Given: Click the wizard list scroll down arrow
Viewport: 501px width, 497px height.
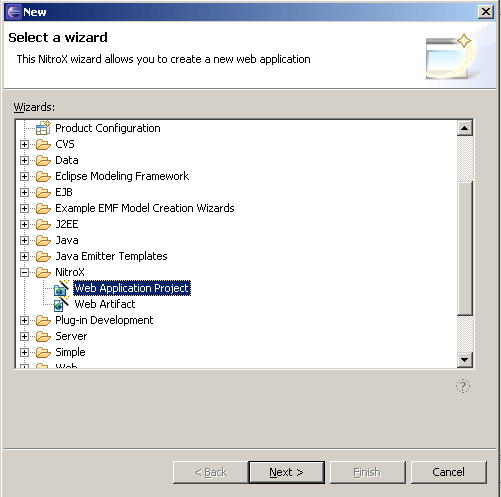Looking at the screenshot, I should 465,360.
